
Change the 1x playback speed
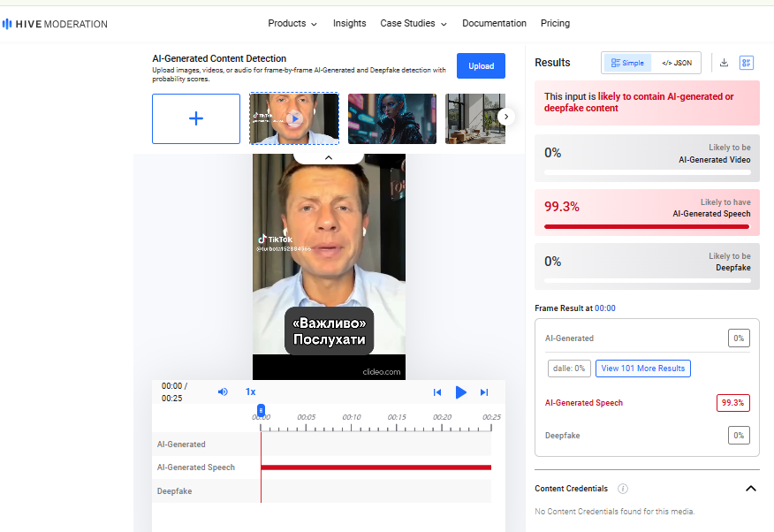(x=250, y=391)
